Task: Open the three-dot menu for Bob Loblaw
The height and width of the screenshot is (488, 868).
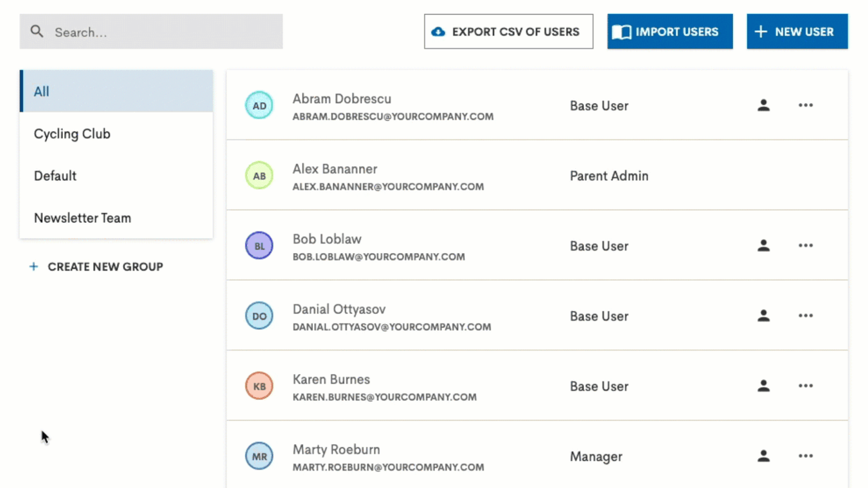Action: click(x=806, y=246)
